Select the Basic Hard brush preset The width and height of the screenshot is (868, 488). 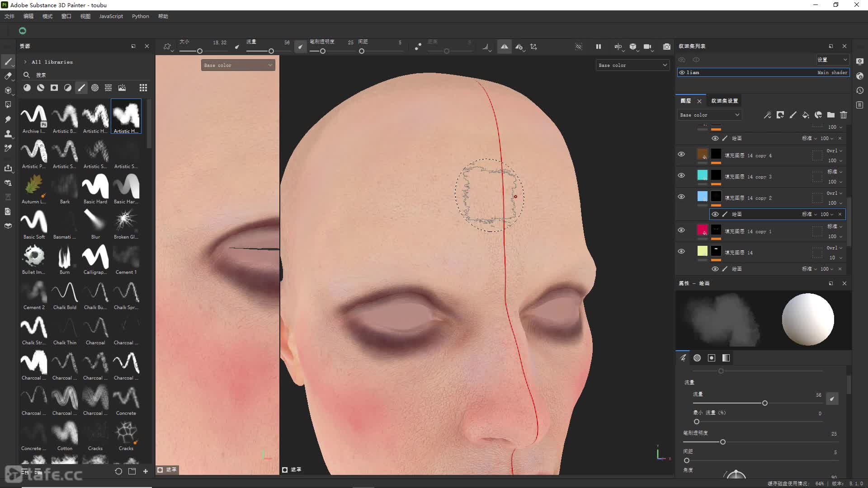tap(95, 189)
